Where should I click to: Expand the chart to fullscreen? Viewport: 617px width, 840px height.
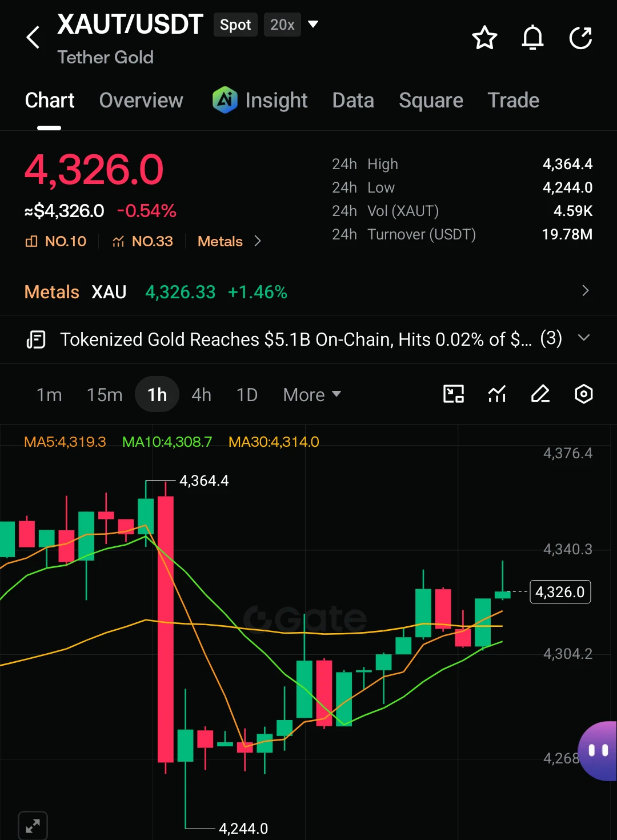[x=33, y=826]
